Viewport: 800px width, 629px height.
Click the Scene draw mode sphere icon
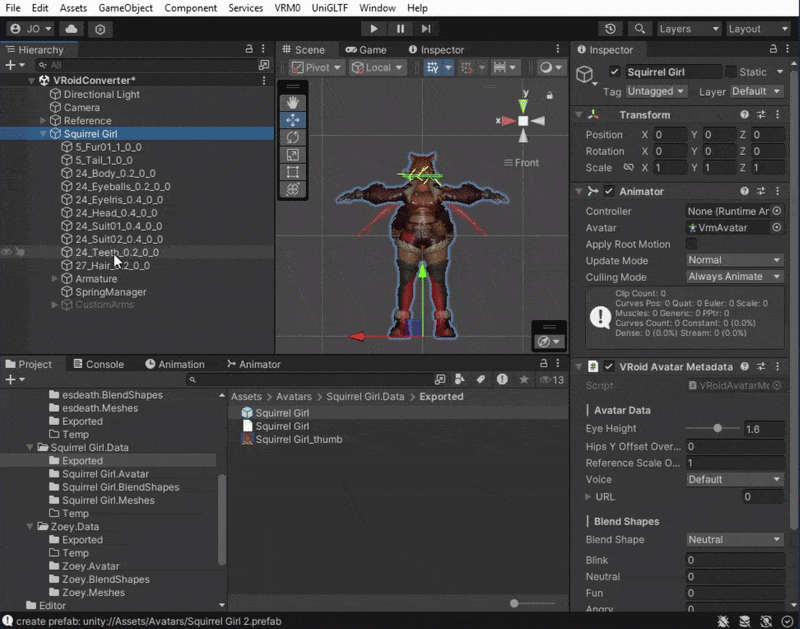[x=546, y=67]
